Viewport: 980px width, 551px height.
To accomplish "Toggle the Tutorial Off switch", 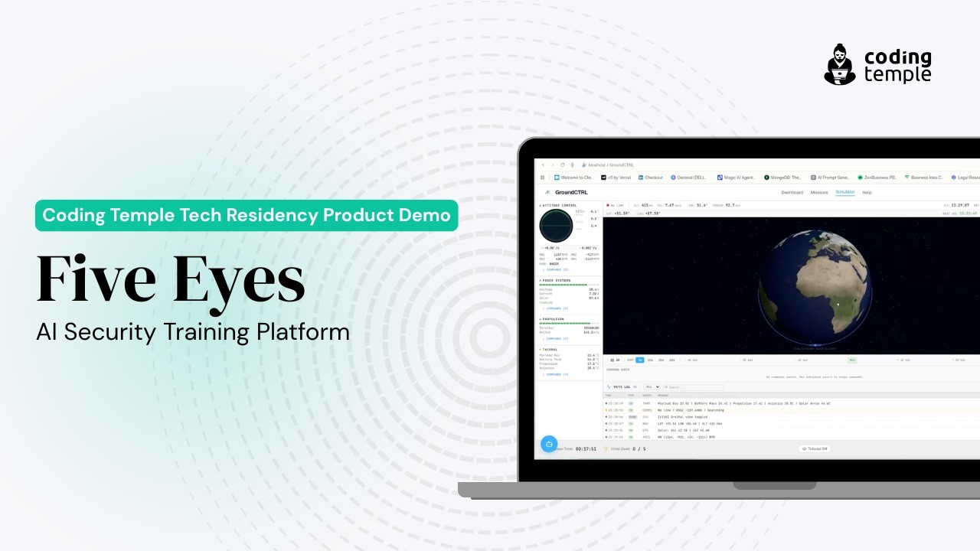I will 814,448.
